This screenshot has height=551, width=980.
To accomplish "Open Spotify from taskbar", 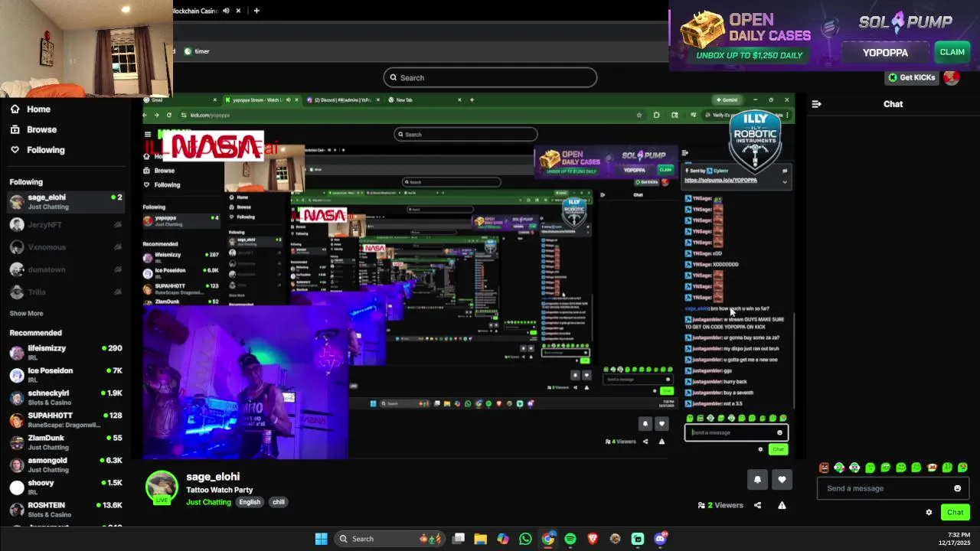I will click(570, 539).
